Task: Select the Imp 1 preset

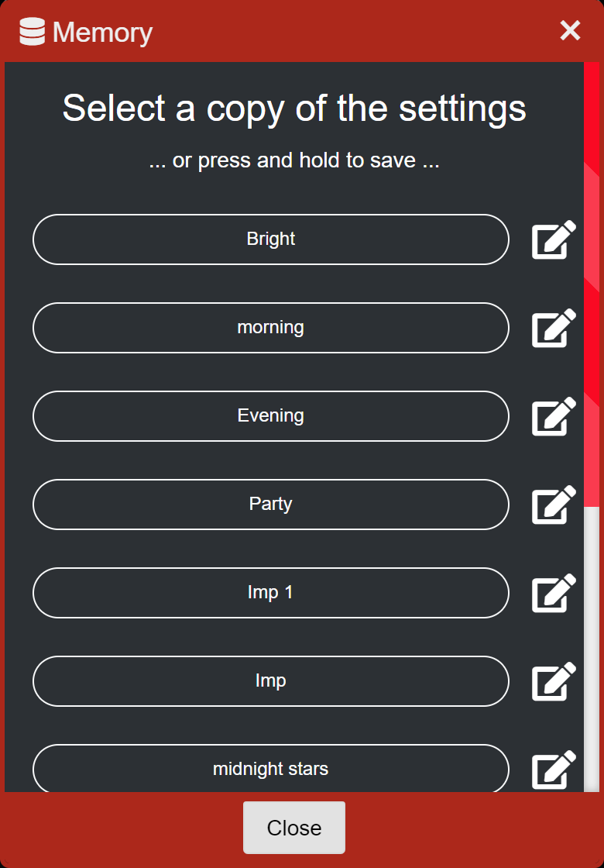Action: coord(270,593)
